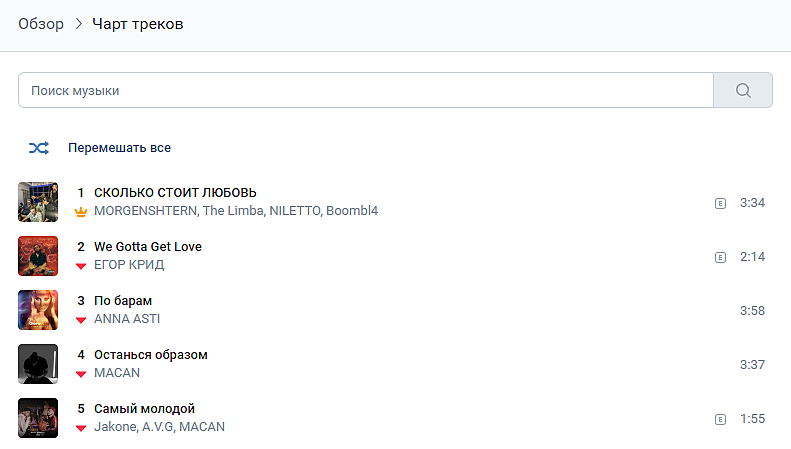Select Чарт треков breadcrumb title

[x=137, y=24]
